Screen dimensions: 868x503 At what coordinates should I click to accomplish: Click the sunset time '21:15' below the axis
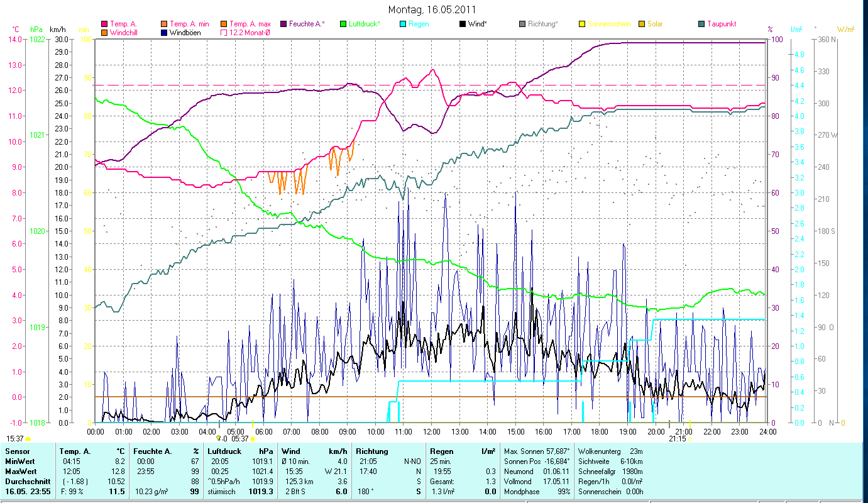coord(677,439)
